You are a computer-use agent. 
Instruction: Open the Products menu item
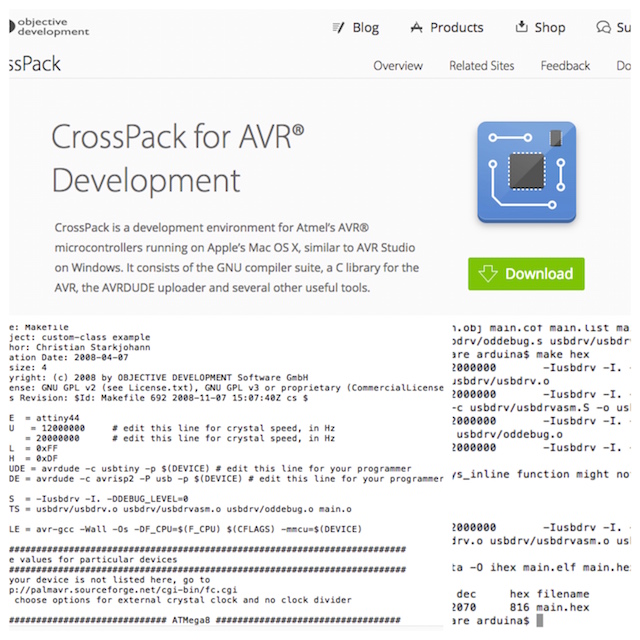pos(456,28)
